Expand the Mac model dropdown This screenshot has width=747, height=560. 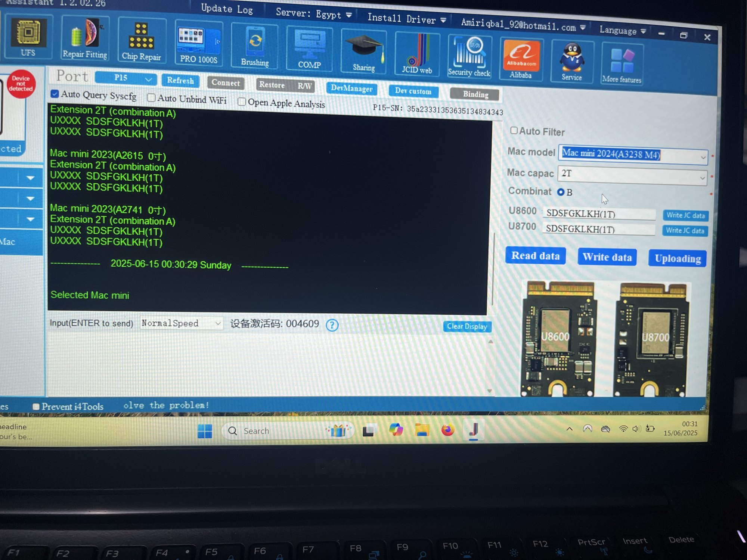703,158
